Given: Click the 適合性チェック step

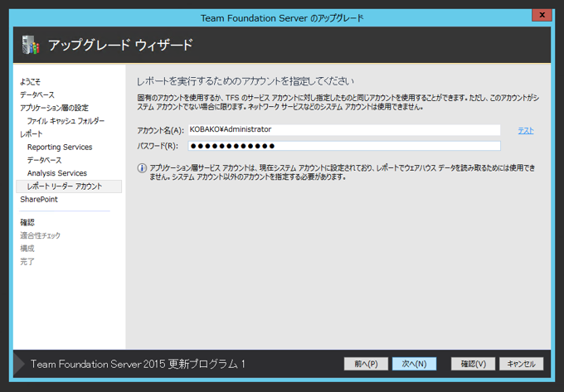Looking at the screenshot, I should 41,235.
